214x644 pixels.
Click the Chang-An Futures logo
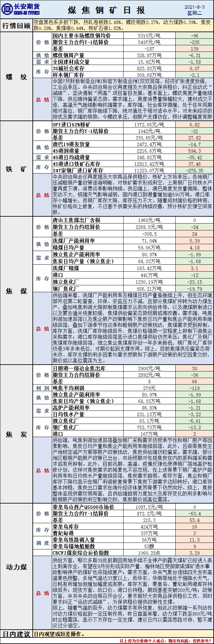pos(21,9)
